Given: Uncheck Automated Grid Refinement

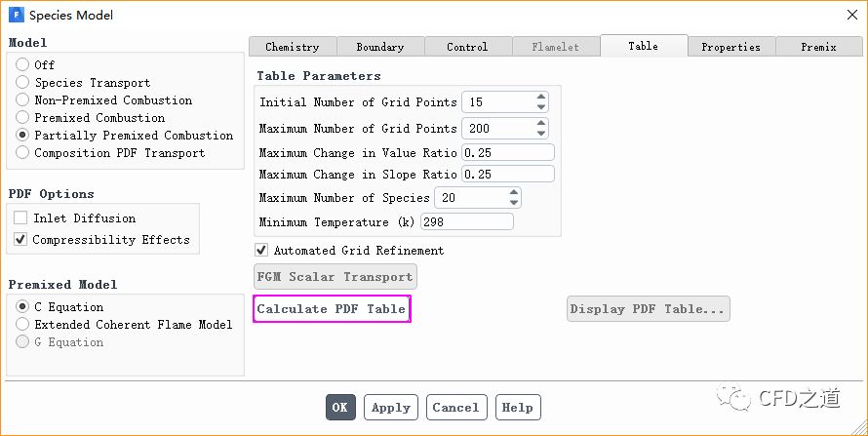Looking at the screenshot, I should pyautogui.click(x=261, y=251).
